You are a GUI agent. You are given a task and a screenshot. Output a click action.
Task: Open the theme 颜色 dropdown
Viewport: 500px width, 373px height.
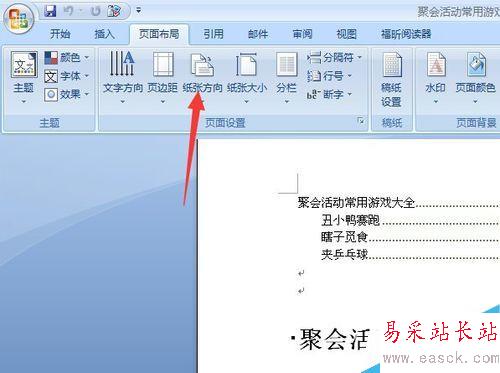67,58
